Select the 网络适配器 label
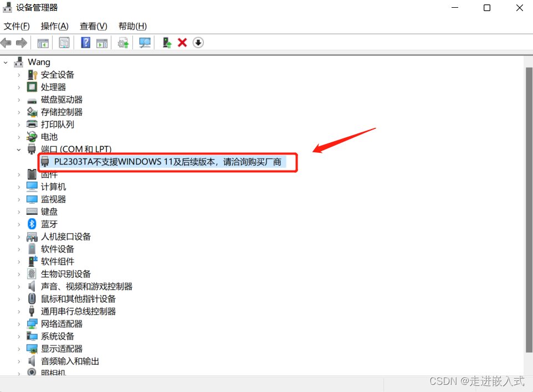Viewport: 533px width, 392px height. (62, 324)
